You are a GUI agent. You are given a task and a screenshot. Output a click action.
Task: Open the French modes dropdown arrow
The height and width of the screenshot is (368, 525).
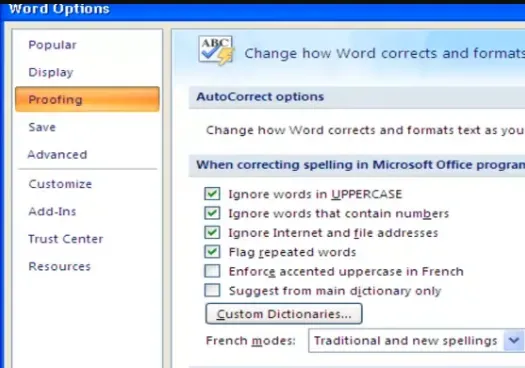tap(514, 341)
